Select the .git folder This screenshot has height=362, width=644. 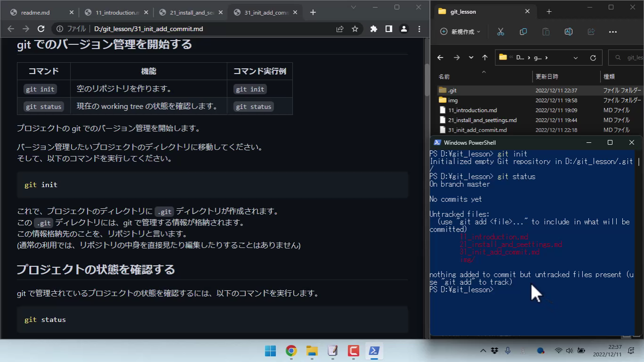point(452,90)
